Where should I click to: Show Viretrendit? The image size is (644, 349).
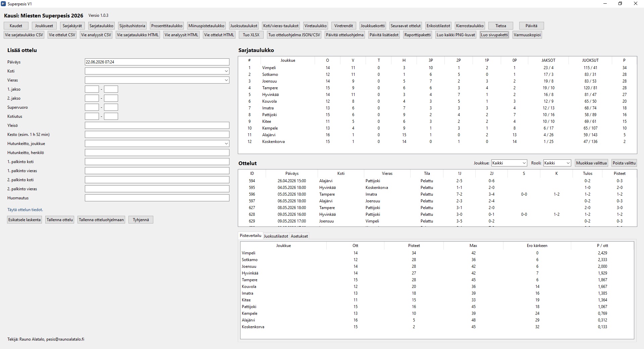pos(343,26)
